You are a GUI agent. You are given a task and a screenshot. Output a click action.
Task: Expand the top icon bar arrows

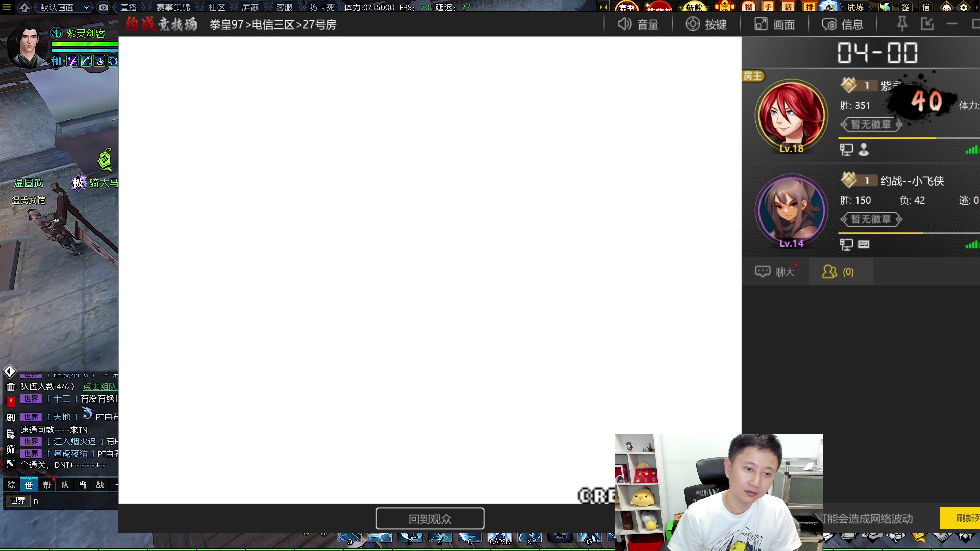pyautogui.click(x=603, y=7)
